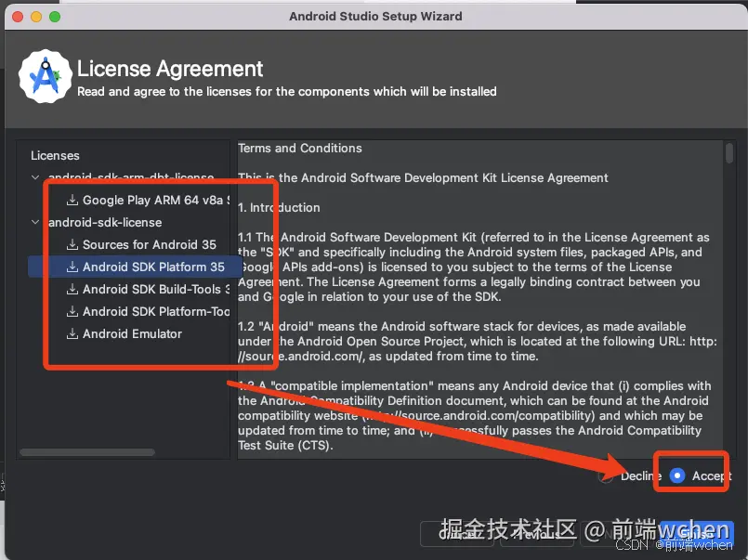This screenshot has width=748, height=560.
Task: Select the Android Emulator entry
Action: (132, 333)
